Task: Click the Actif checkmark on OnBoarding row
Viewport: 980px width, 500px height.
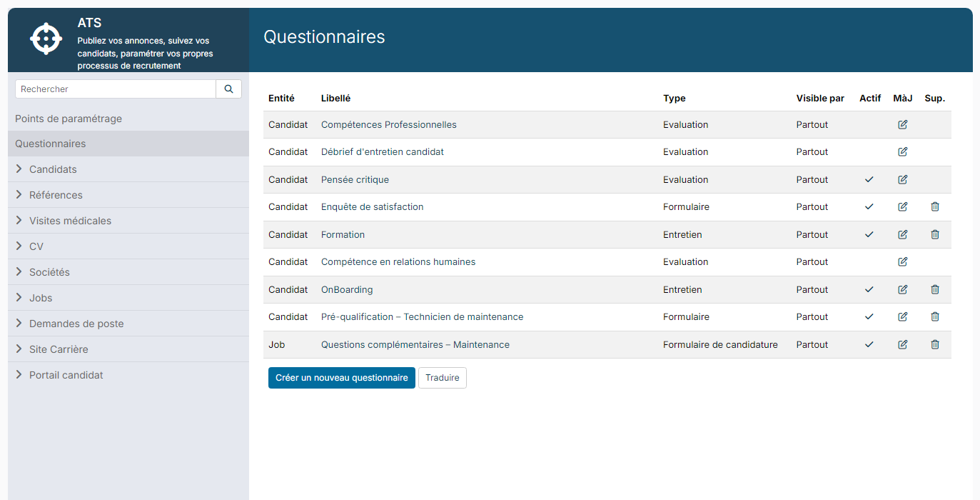Action: pos(869,290)
